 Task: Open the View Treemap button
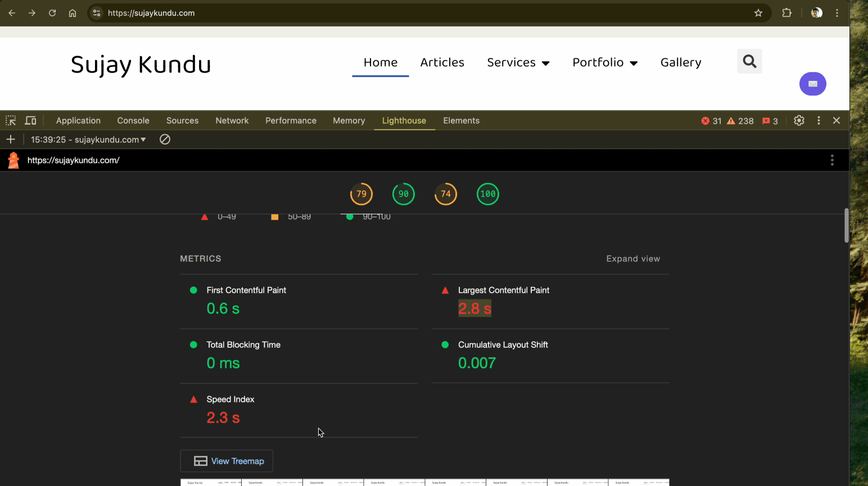click(227, 461)
